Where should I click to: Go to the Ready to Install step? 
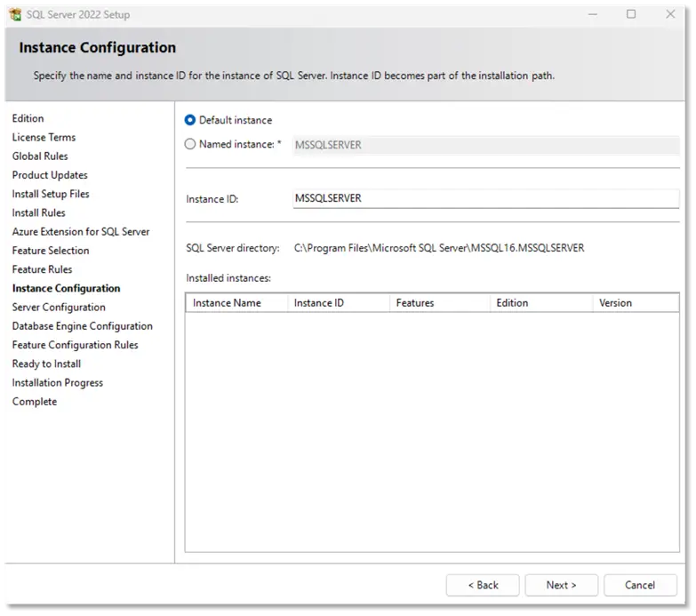[46, 364]
